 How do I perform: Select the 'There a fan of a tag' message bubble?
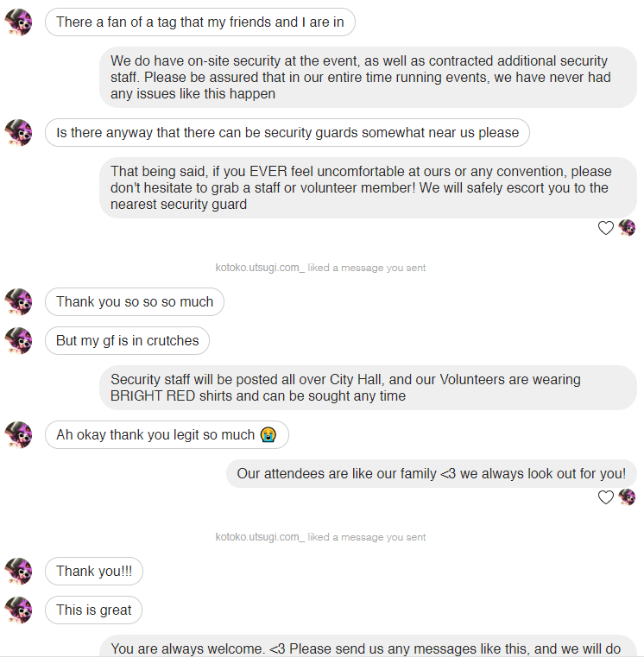pos(200,22)
